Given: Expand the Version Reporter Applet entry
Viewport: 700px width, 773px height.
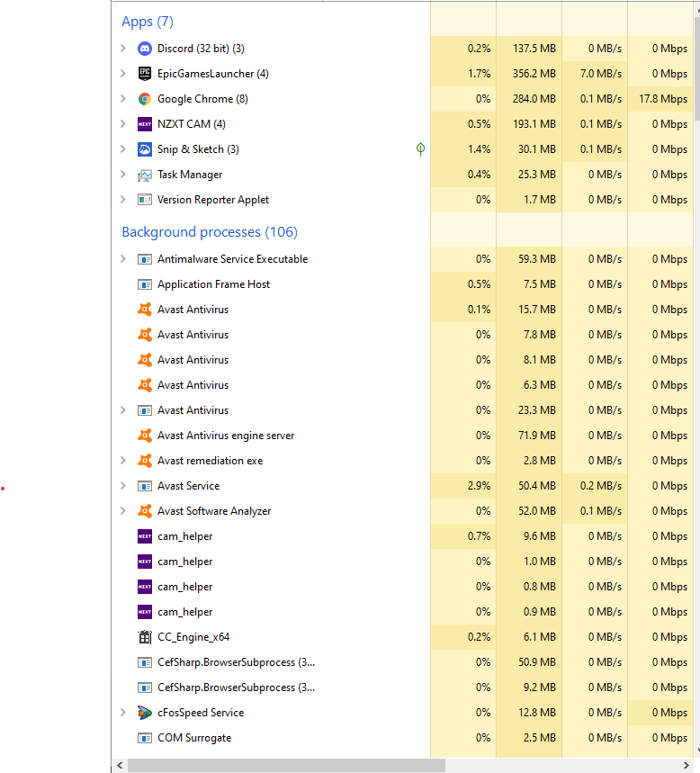Looking at the screenshot, I should point(123,200).
